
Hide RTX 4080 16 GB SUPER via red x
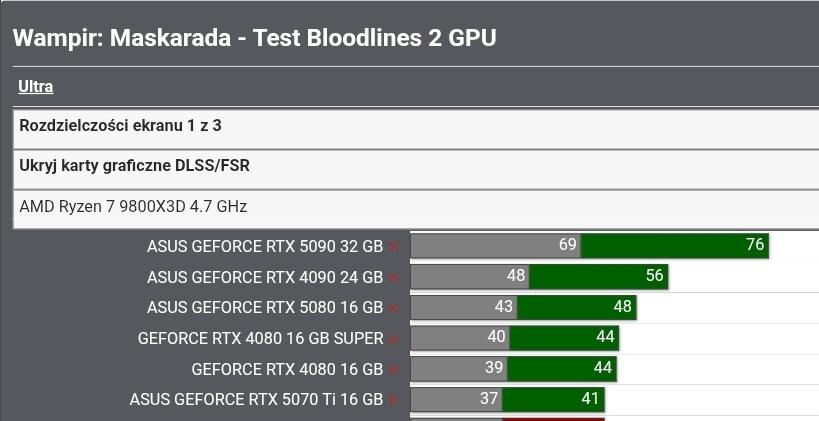coord(394,340)
